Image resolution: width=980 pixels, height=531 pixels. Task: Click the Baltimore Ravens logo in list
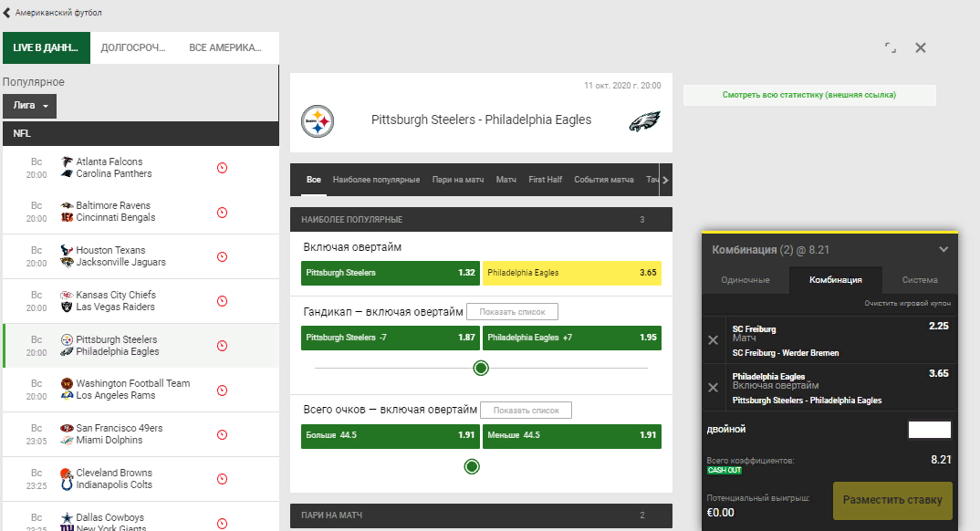[67, 205]
